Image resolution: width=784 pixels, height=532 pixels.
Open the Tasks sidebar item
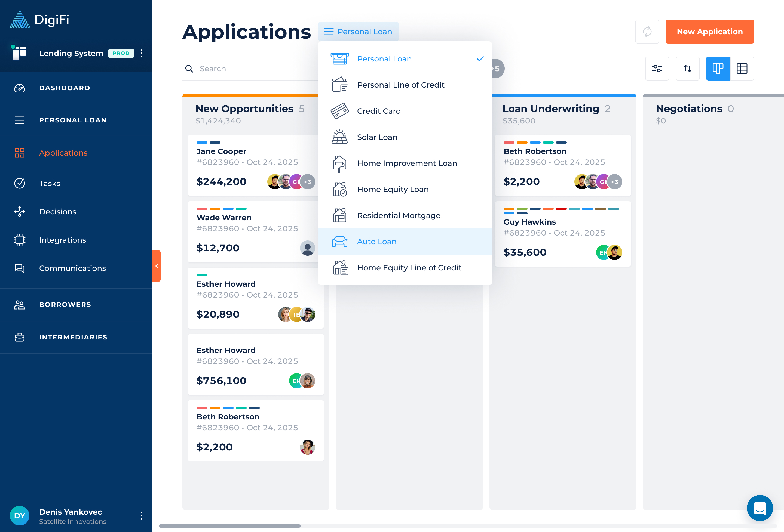[50, 183]
